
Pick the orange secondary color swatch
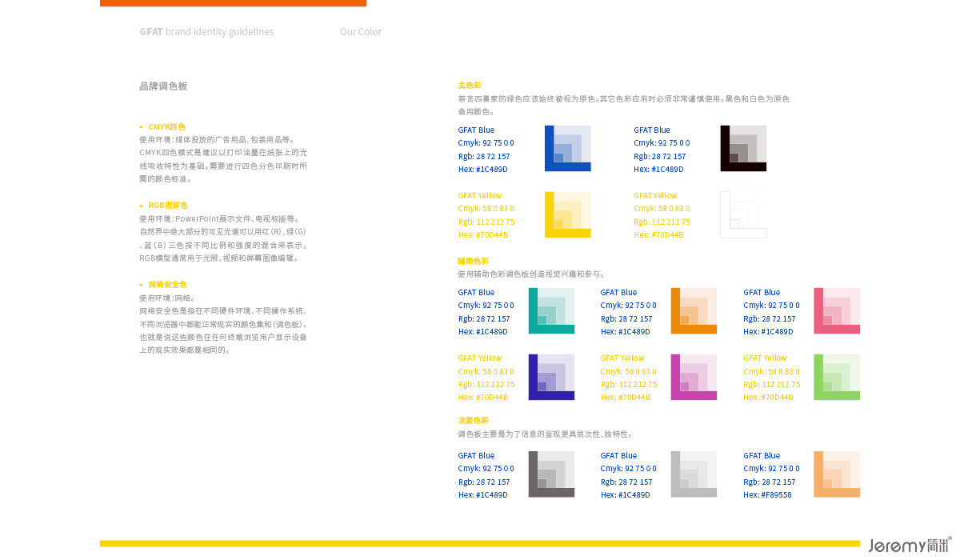coord(694,311)
